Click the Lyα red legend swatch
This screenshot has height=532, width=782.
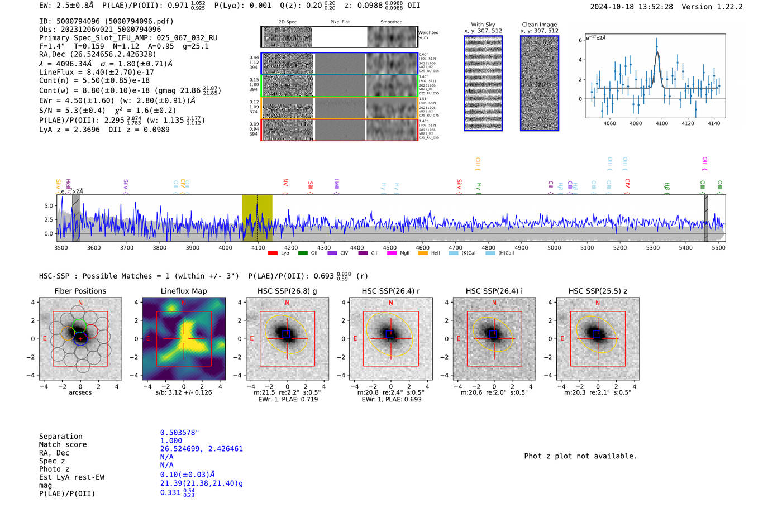click(x=273, y=253)
